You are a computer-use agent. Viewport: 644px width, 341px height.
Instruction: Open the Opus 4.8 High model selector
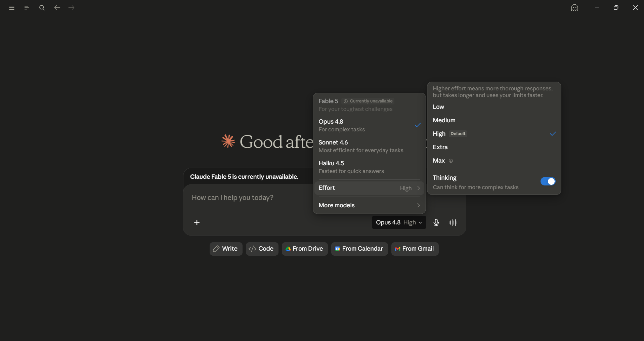click(x=399, y=222)
